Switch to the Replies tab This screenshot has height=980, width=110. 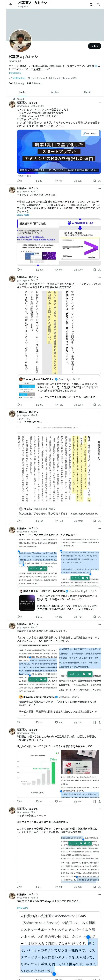(x=55, y=92)
